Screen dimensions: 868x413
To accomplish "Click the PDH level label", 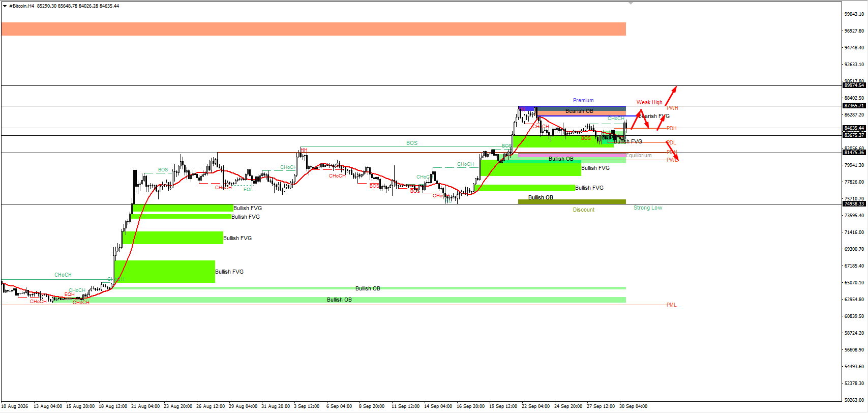I will (672, 129).
